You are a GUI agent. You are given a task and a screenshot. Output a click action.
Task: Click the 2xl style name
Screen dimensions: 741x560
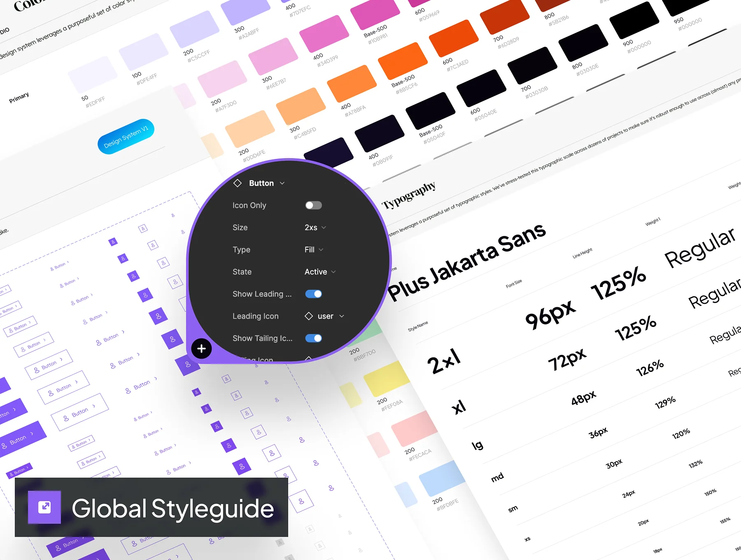tap(444, 361)
